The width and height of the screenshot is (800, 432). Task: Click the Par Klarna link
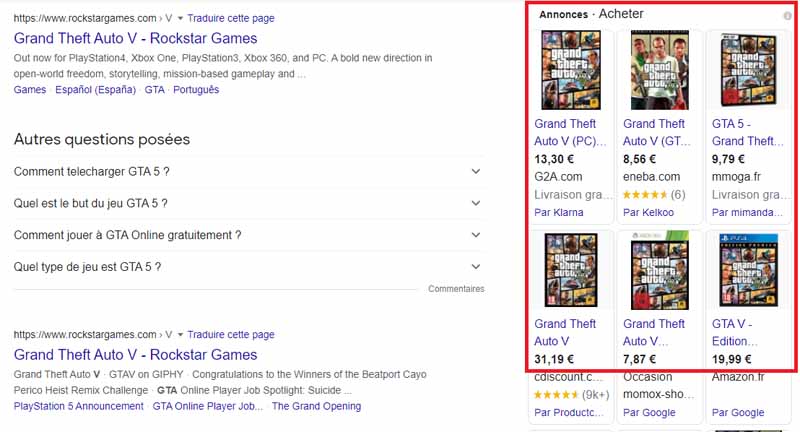[559, 212]
